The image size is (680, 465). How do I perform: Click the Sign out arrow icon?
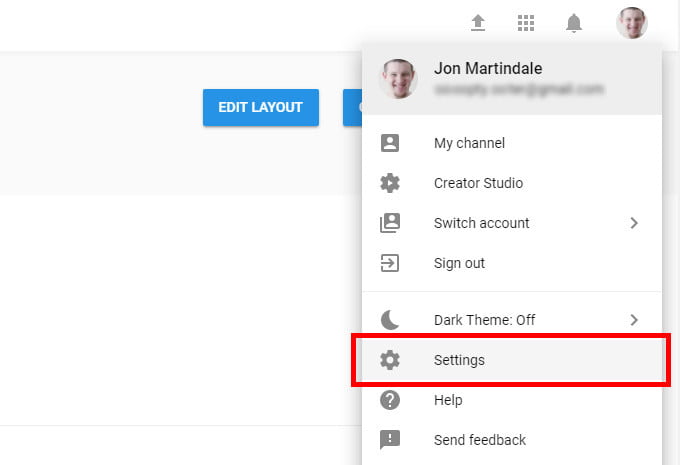point(389,263)
